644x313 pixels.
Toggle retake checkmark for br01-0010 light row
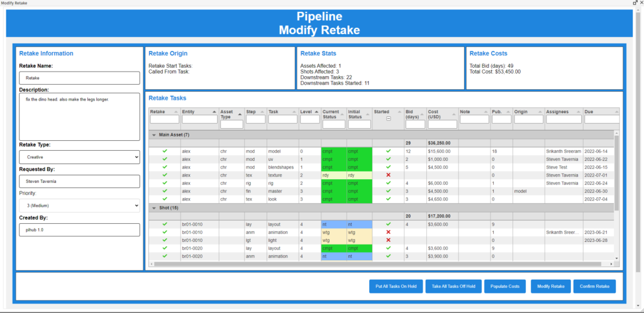point(164,240)
